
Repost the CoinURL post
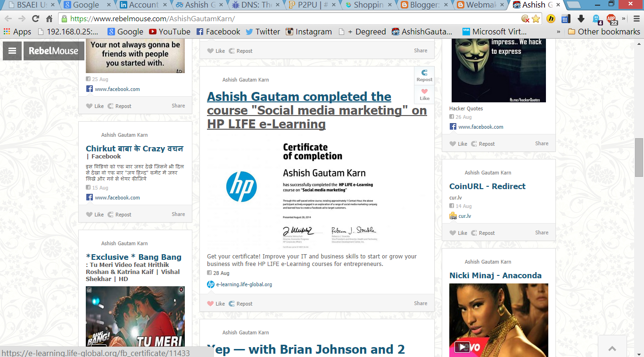pos(483,233)
